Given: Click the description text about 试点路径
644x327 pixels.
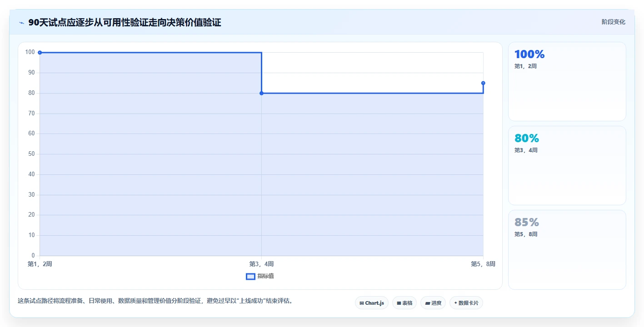Looking at the screenshot, I should [x=155, y=301].
